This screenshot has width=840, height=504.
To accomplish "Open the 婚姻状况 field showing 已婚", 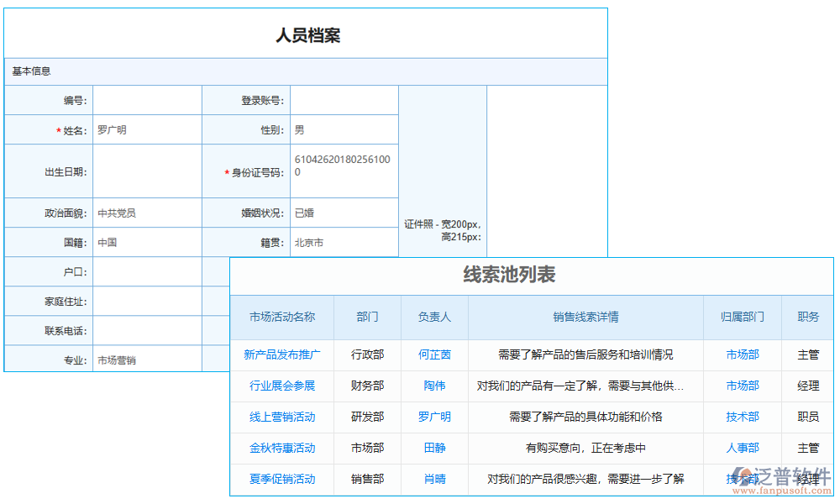I will click(344, 213).
